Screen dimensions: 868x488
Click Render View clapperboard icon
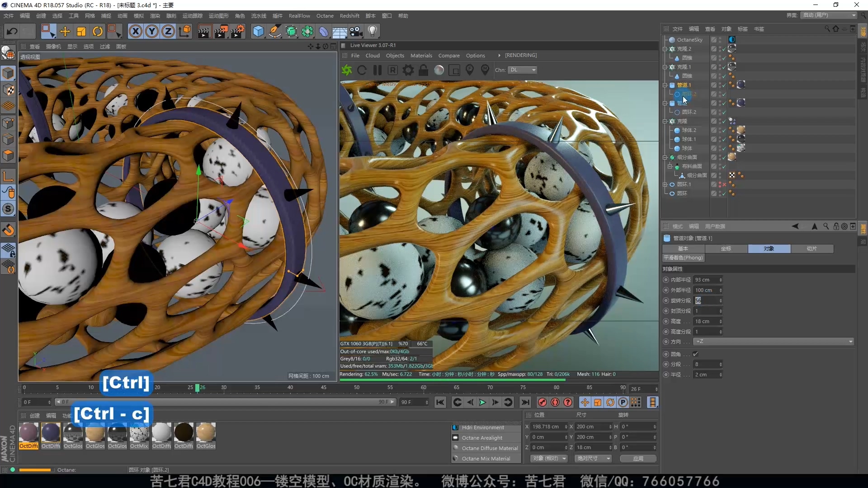tap(204, 31)
